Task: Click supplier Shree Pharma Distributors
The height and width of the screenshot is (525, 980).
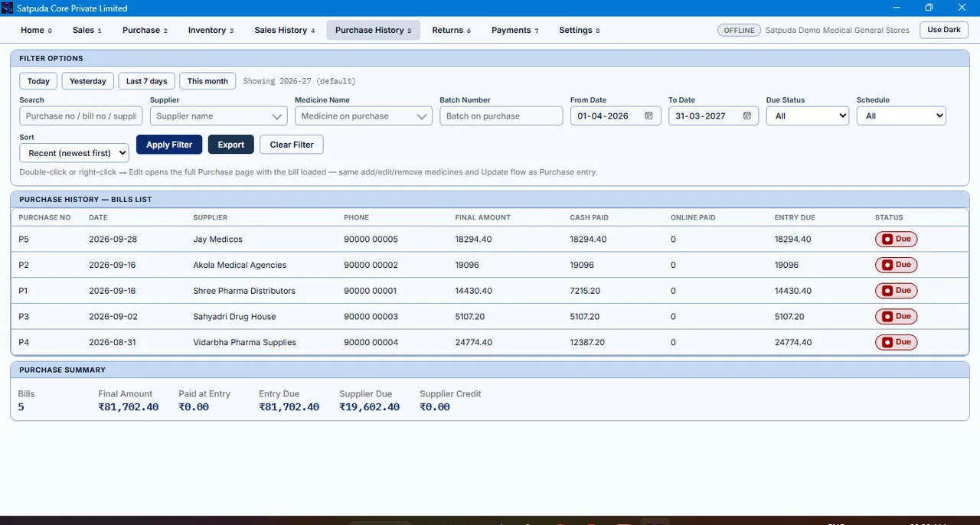Action: pyautogui.click(x=244, y=291)
